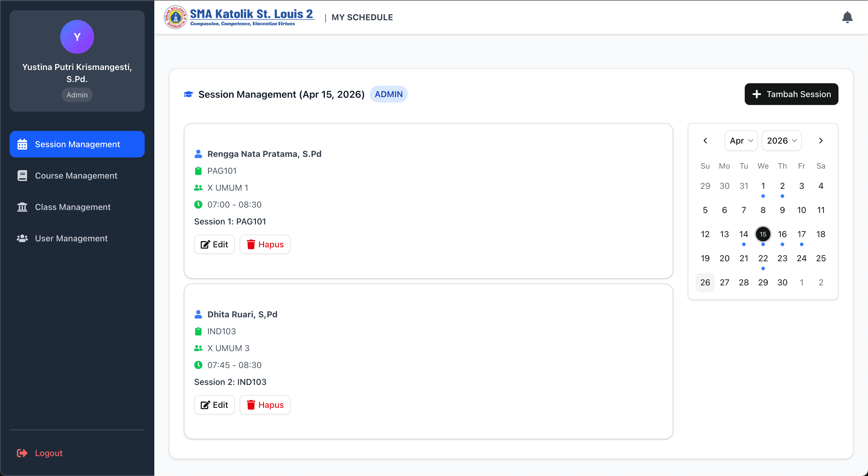Click the Admin role badge under username
This screenshot has width=868, height=476.
click(x=77, y=95)
